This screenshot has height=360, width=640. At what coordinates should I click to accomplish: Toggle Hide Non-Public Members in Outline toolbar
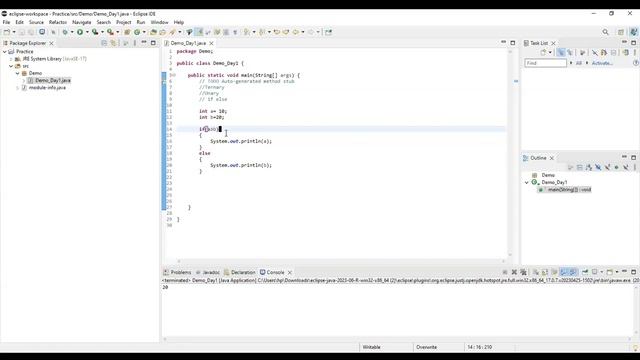616,167
